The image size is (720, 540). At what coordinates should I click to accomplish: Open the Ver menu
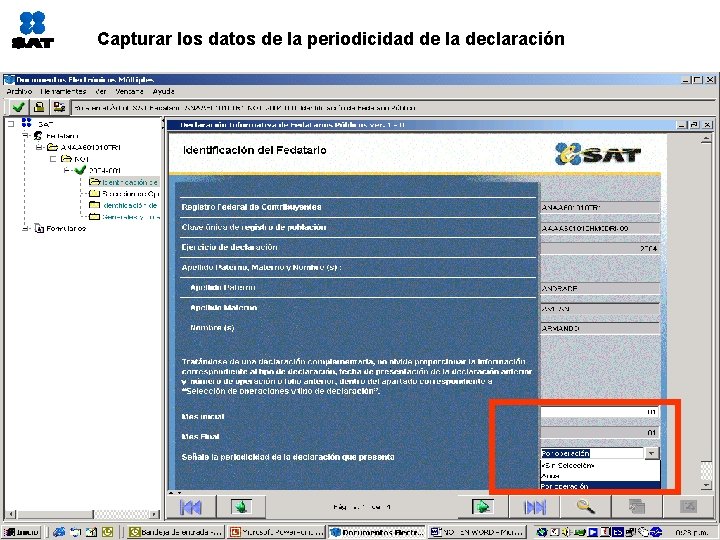(x=101, y=91)
